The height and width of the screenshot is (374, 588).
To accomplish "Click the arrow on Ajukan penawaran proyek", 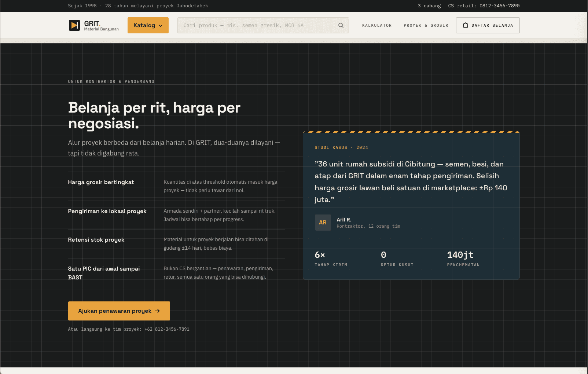I will pos(157,311).
